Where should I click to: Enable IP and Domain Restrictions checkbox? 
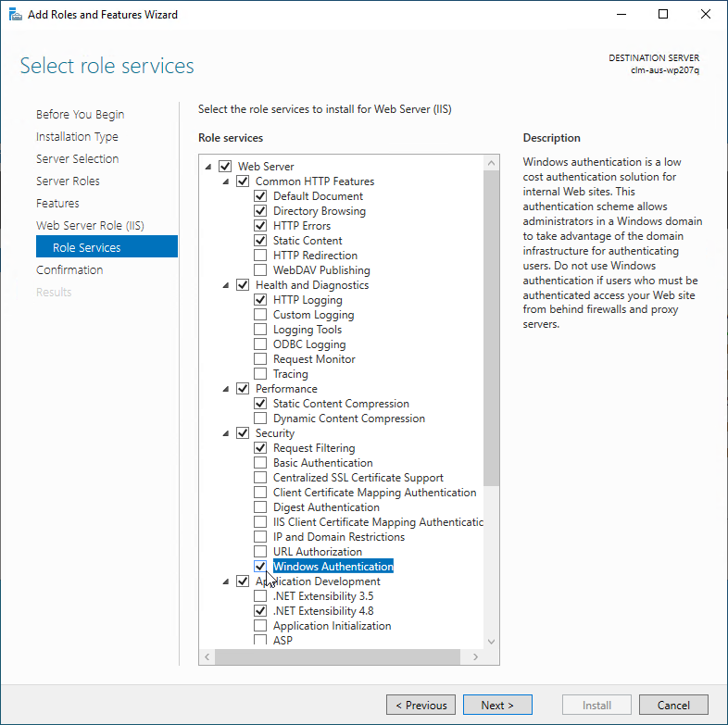click(260, 537)
